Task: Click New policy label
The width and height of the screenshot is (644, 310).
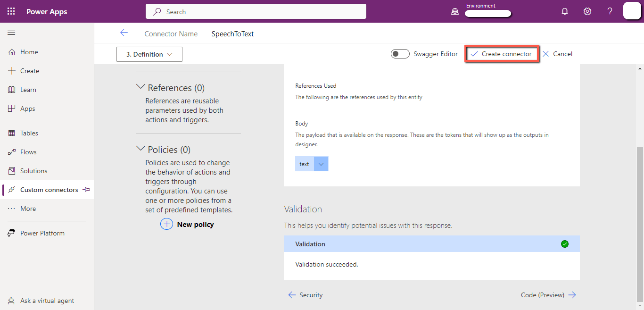Action: pos(196,225)
